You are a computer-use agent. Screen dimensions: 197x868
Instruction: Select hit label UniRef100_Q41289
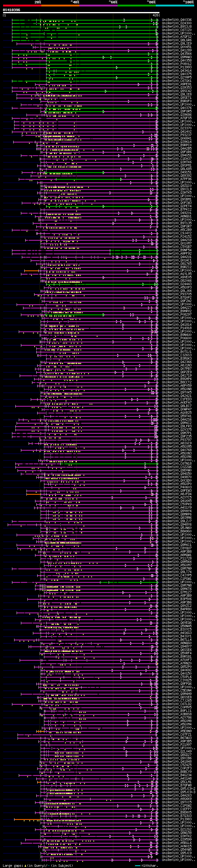[x=176, y=50]
